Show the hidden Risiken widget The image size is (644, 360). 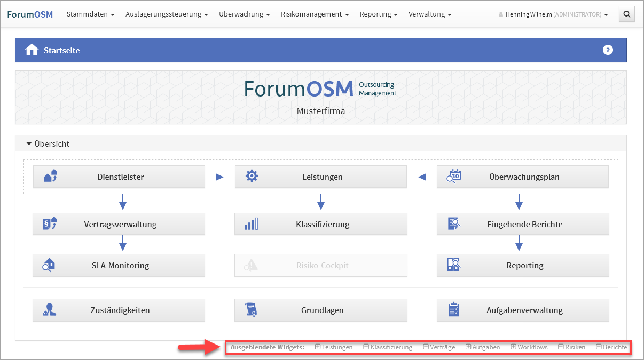pos(572,347)
